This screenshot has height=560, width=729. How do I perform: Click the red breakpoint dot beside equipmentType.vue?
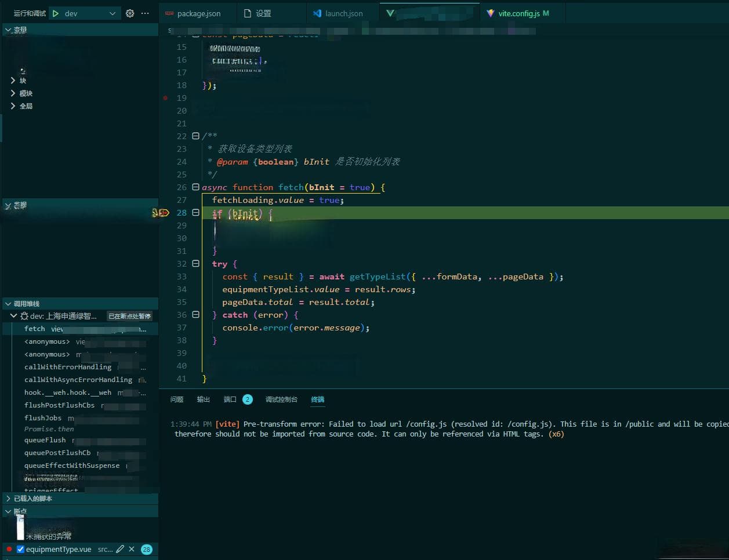point(9,549)
